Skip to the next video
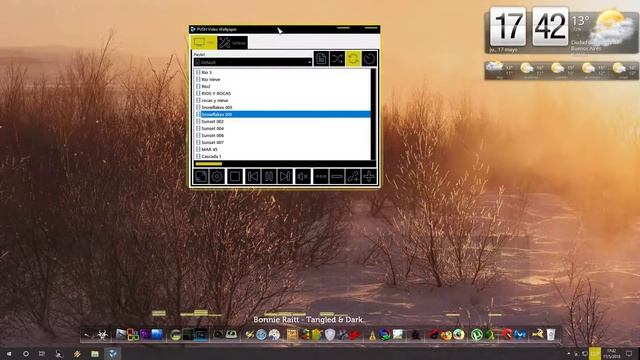 click(x=284, y=177)
